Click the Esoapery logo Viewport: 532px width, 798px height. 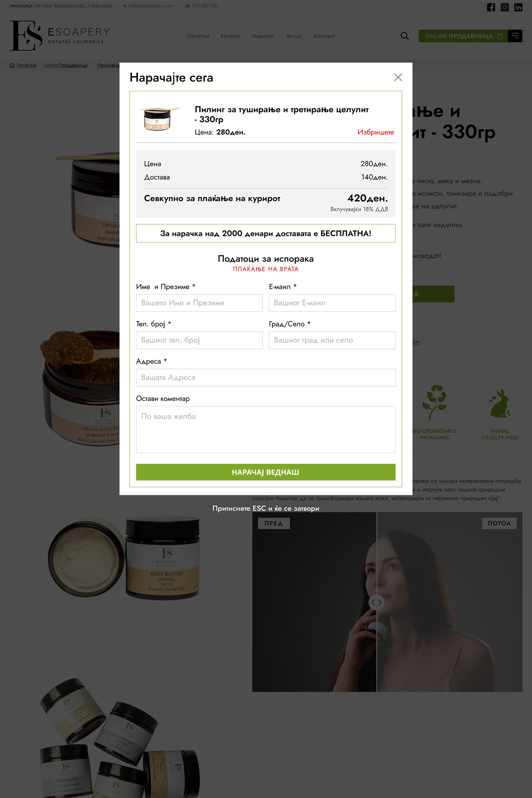click(x=60, y=35)
